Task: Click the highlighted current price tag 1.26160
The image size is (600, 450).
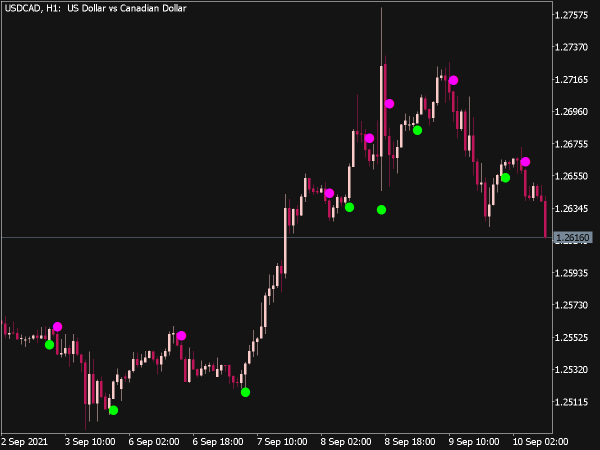Action: (573, 238)
